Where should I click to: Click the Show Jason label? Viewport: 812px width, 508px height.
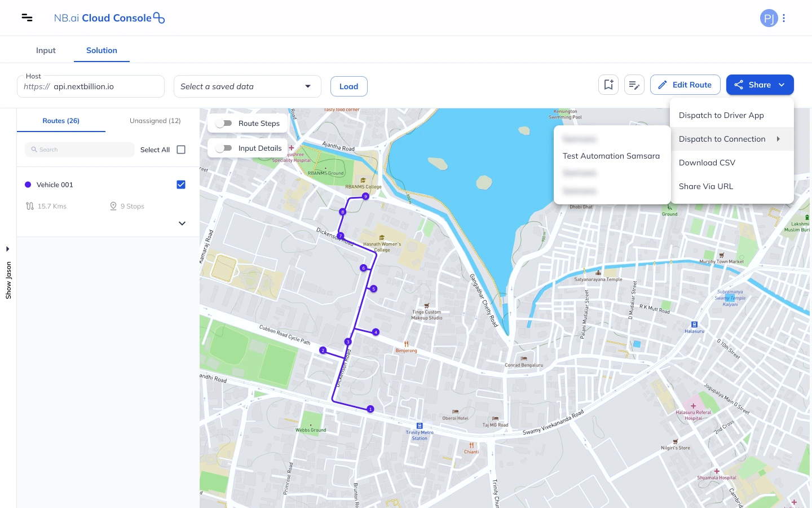pos(8,280)
